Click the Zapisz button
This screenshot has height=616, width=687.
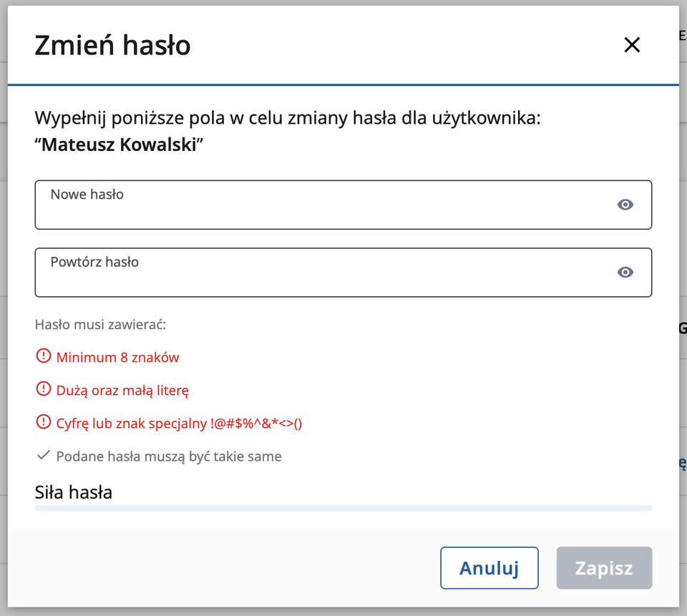(604, 568)
